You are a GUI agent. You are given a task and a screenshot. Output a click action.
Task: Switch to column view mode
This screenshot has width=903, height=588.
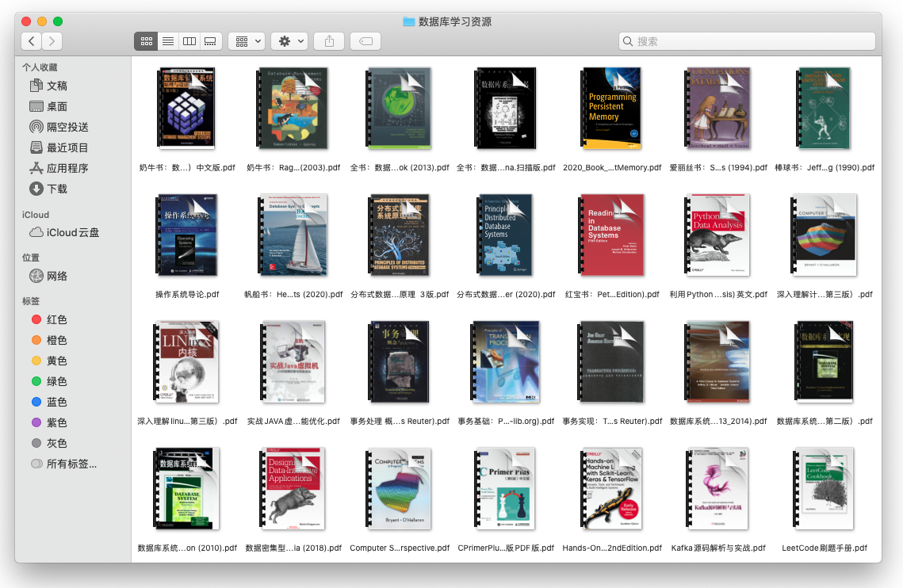tap(189, 41)
